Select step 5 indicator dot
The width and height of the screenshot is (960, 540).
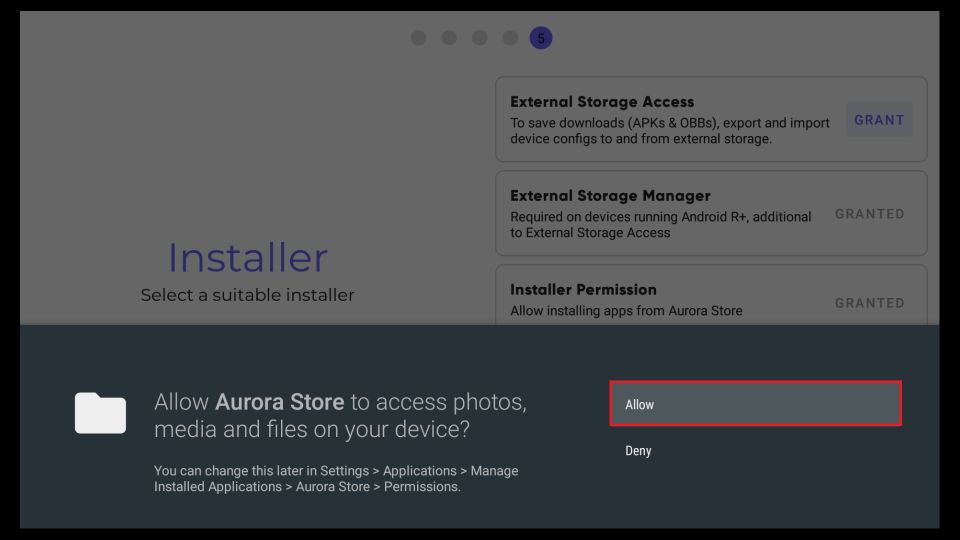coord(541,38)
